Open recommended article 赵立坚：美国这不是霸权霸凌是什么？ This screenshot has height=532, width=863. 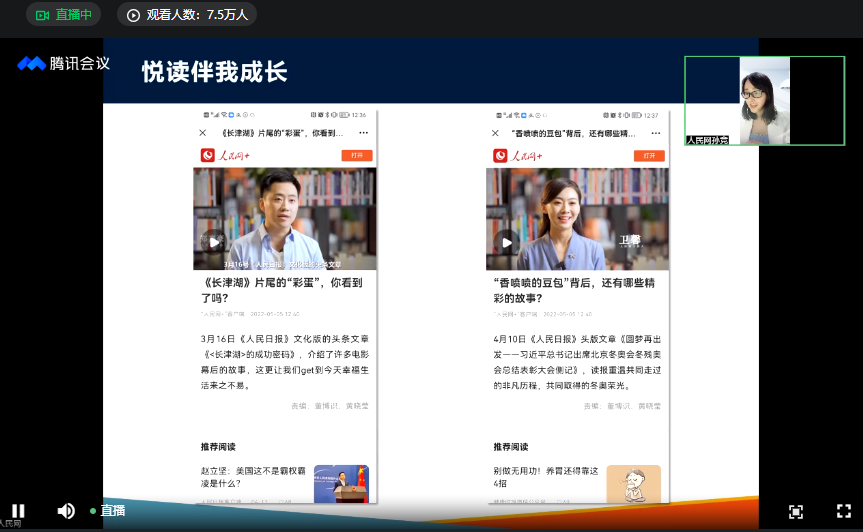[x=253, y=477]
